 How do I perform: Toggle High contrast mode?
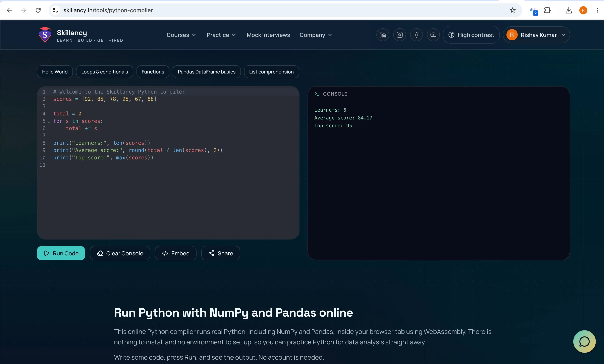tap(471, 35)
